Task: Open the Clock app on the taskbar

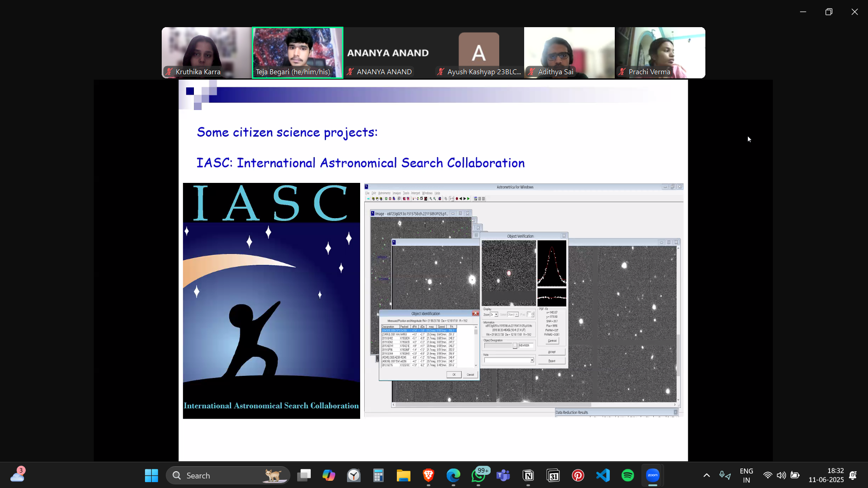Action: click(x=354, y=475)
